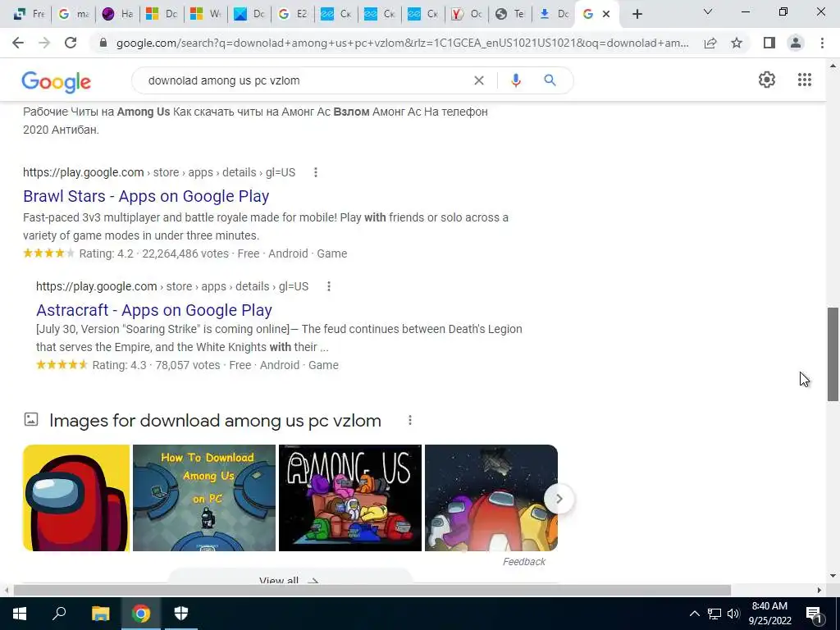The image size is (840, 630).
Task: Open the volume tray icon
Action: click(733, 614)
